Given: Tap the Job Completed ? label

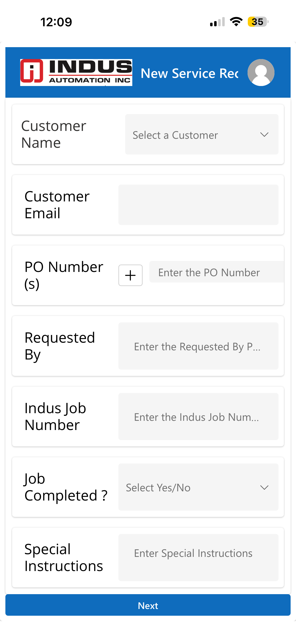Looking at the screenshot, I should 66,487.
